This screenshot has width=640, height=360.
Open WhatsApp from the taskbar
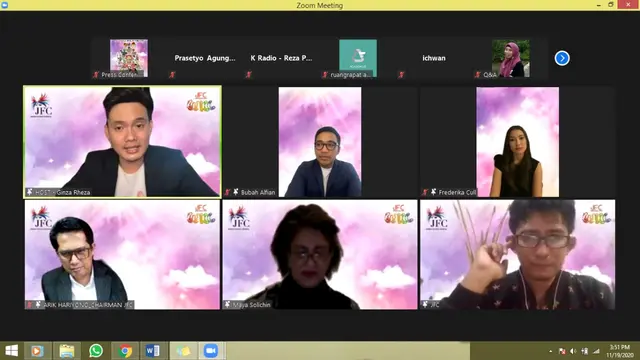click(96, 351)
